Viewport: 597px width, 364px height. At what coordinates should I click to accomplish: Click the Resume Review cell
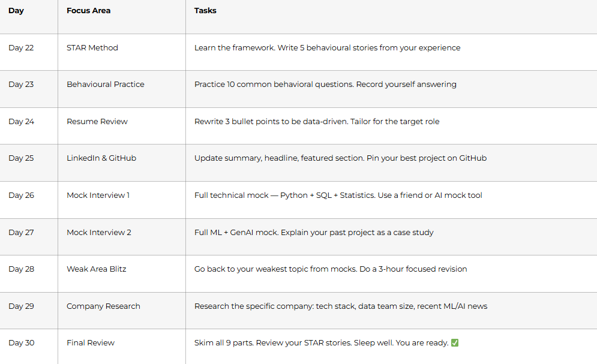pyautogui.click(x=97, y=122)
